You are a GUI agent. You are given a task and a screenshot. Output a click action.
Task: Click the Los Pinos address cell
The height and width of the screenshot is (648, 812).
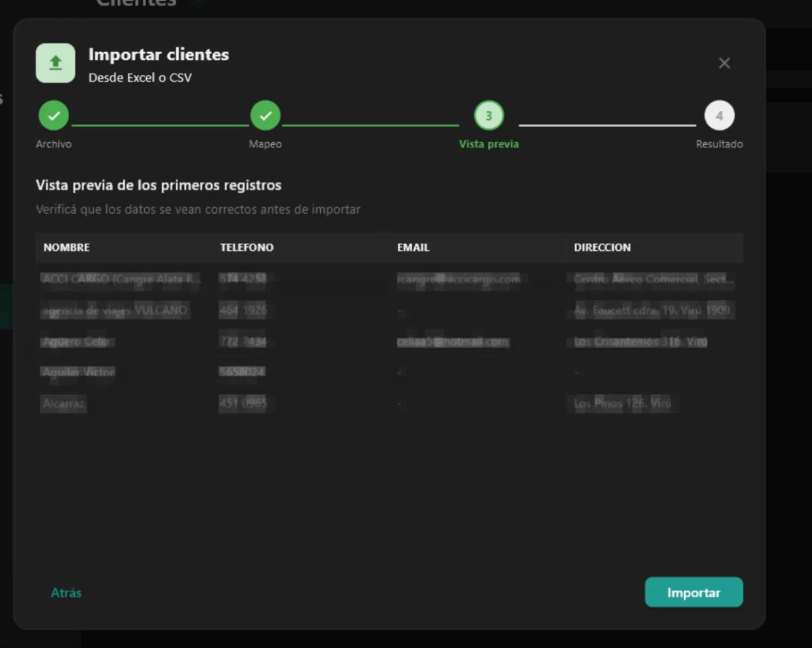coord(622,404)
